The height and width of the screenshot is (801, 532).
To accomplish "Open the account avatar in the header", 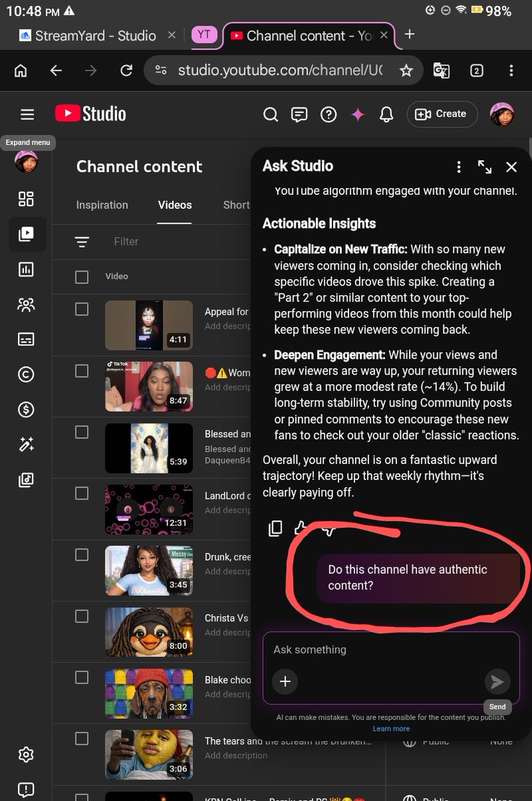I will (x=502, y=114).
